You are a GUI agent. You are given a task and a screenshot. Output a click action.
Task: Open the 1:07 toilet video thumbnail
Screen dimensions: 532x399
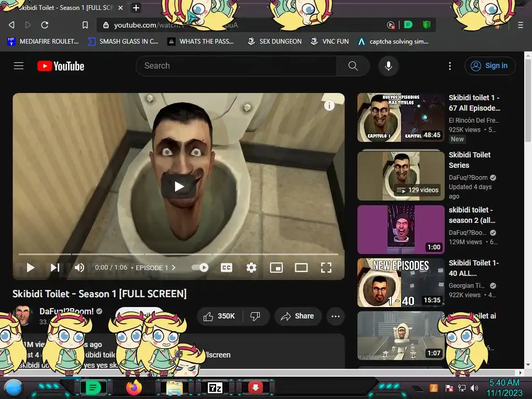tap(401, 336)
